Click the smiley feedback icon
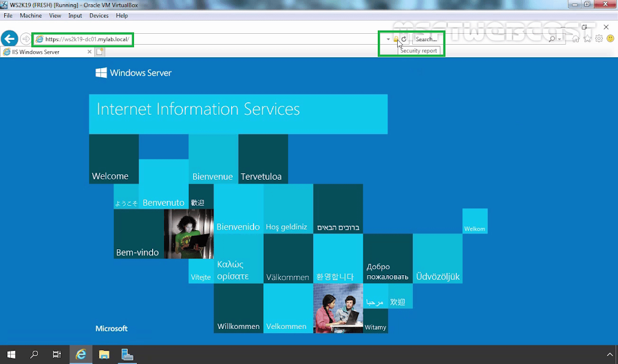 click(610, 39)
